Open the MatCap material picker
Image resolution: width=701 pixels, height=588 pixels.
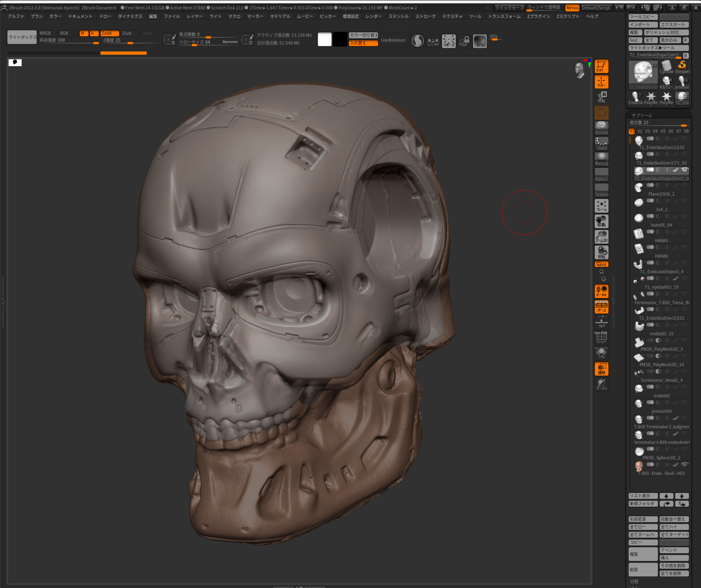[601, 159]
